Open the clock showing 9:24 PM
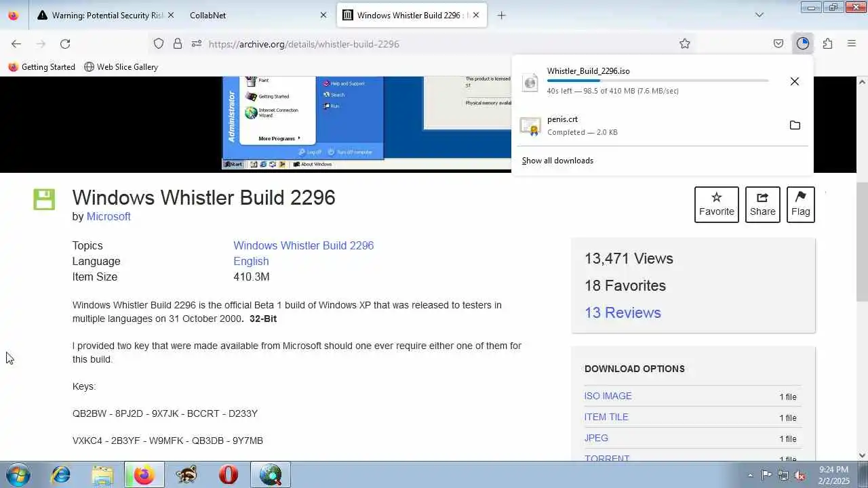The image size is (868, 488). coord(833,475)
